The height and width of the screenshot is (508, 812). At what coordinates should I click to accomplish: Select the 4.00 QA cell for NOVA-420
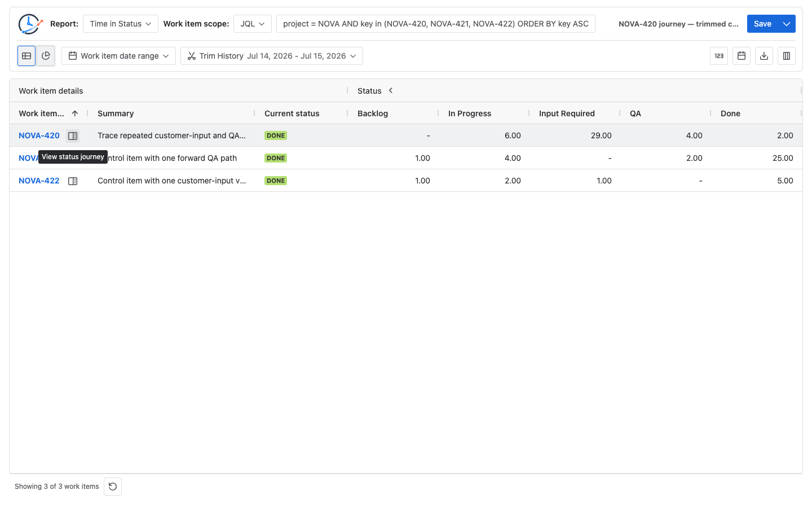coord(665,135)
